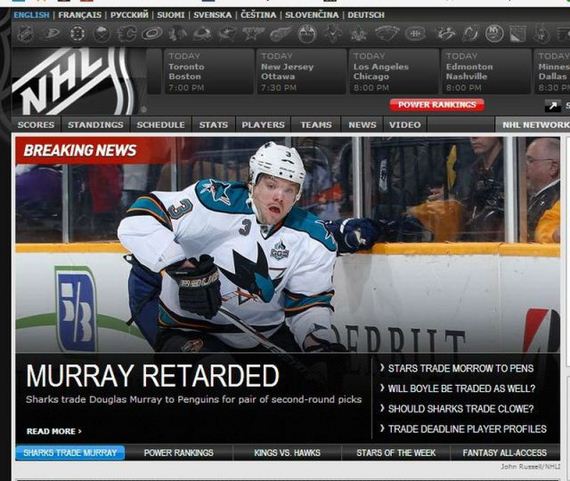Open the Ottawa Senators team logo
This screenshot has height=481, width=570.
click(542, 34)
